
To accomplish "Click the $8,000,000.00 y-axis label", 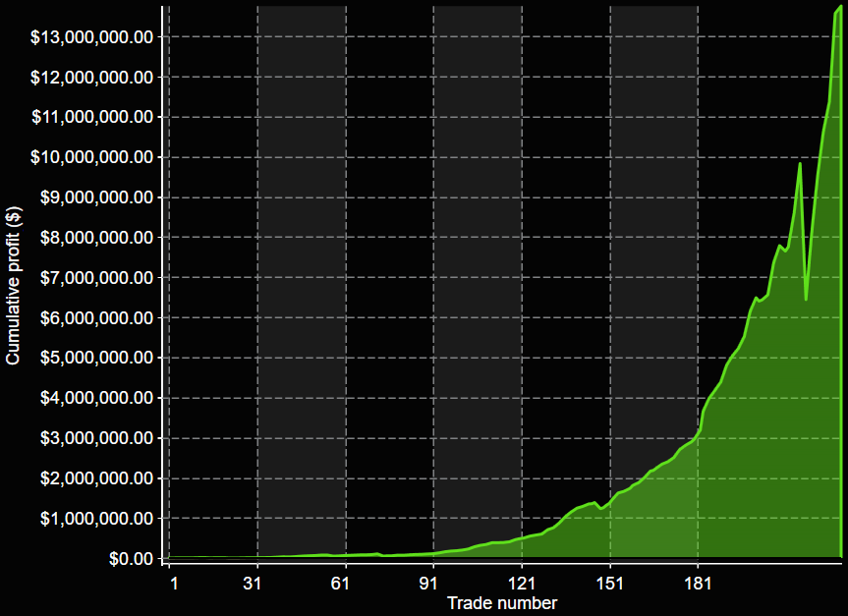I will tap(97, 238).
